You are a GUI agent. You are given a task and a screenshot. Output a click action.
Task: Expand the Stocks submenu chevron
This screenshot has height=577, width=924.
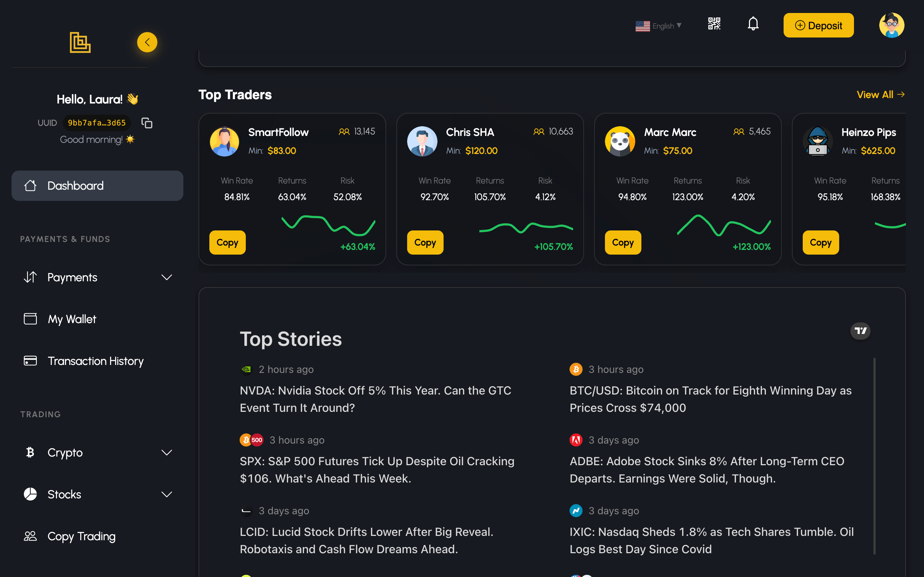coord(166,494)
